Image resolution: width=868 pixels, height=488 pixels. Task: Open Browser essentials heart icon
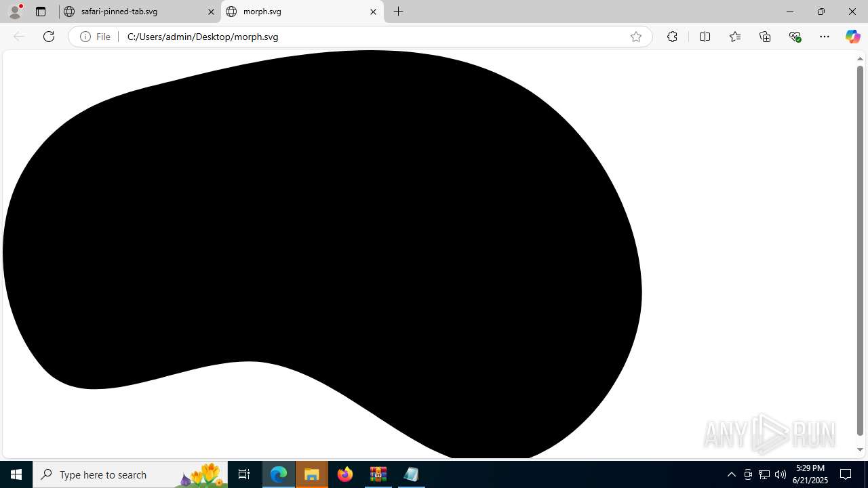795,37
